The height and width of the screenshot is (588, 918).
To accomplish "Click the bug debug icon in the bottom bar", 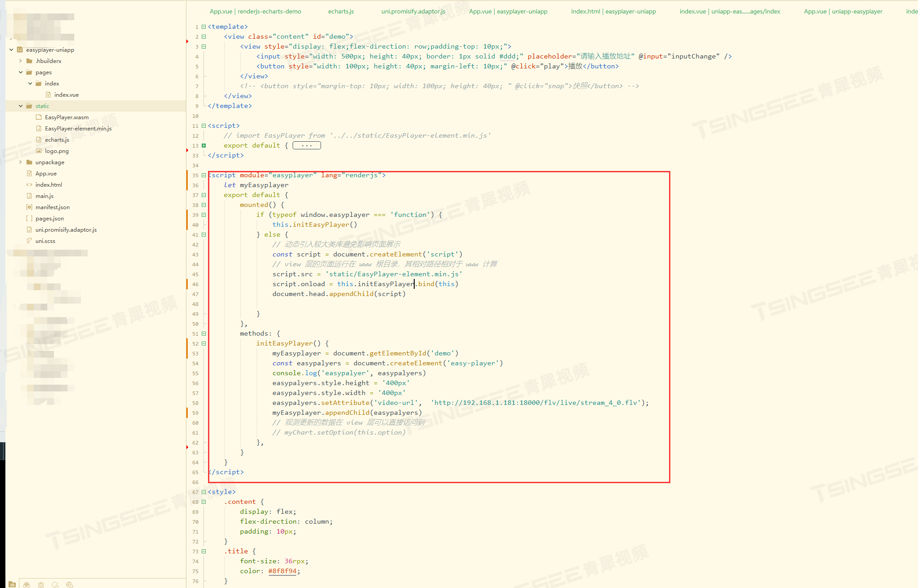I will tap(41, 584).
